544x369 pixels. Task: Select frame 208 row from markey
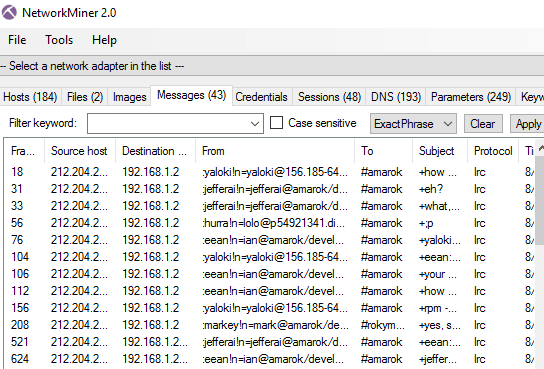[270, 325]
